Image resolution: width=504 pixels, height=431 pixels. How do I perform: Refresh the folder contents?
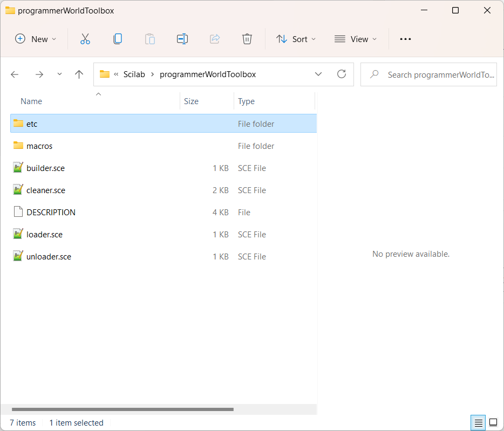coord(342,74)
